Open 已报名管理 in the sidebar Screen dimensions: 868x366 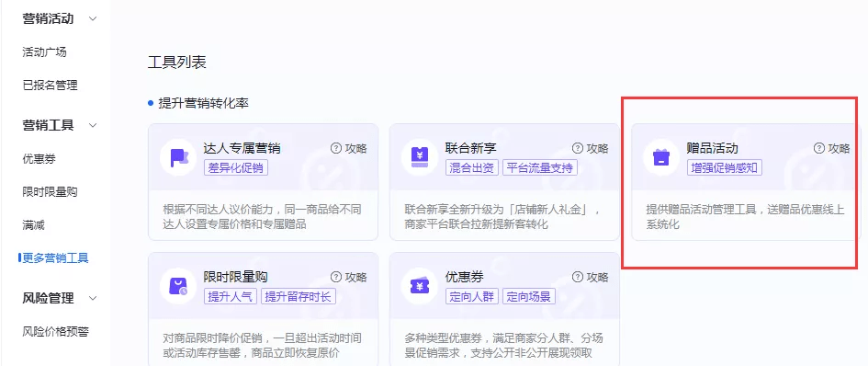pyautogui.click(x=50, y=86)
